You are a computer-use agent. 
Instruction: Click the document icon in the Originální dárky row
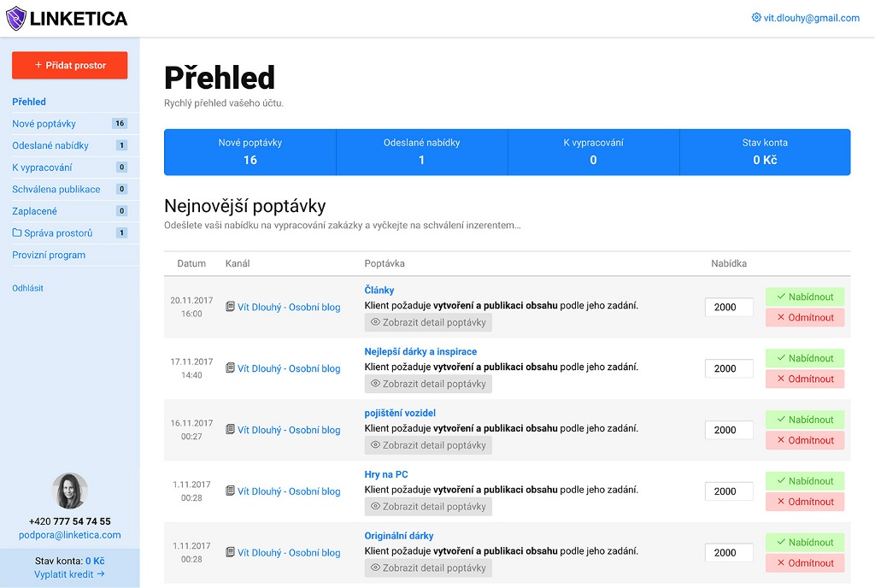(230, 552)
